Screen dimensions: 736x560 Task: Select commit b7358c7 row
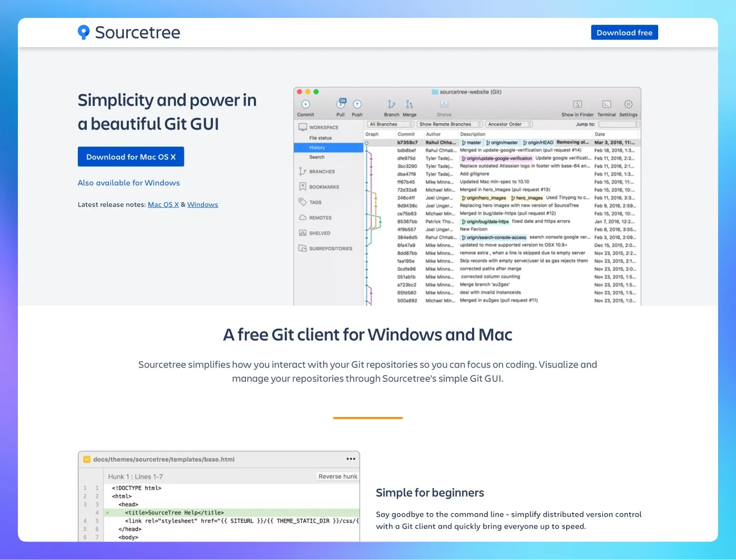point(502,142)
